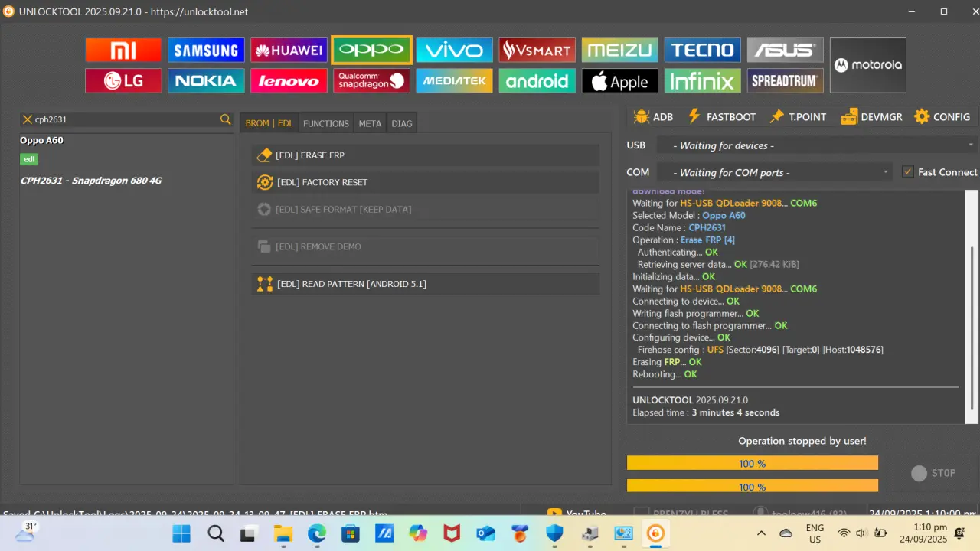The height and width of the screenshot is (551, 980).
Task: Select the Android brand logo
Action: (x=537, y=81)
